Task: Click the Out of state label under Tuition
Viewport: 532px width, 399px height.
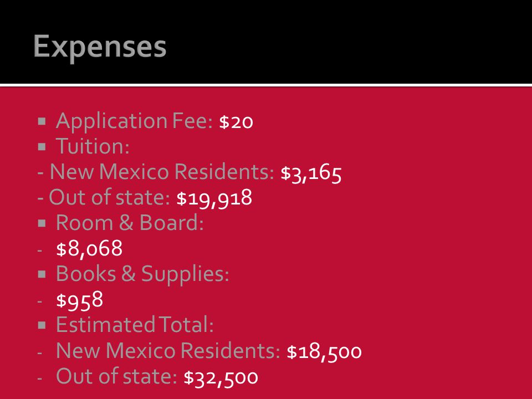Action: pyautogui.click(x=109, y=197)
